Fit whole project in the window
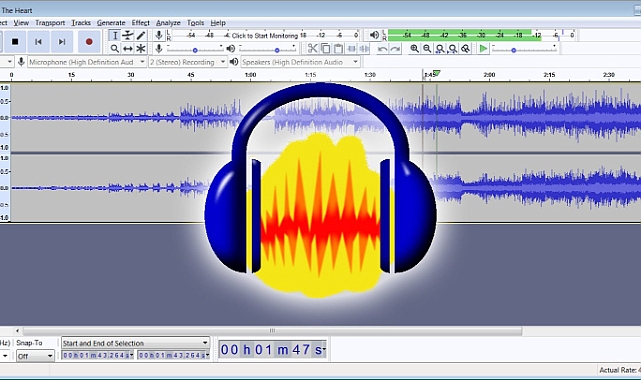The height and width of the screenshot is (380, 641). [x=453, y=49]
